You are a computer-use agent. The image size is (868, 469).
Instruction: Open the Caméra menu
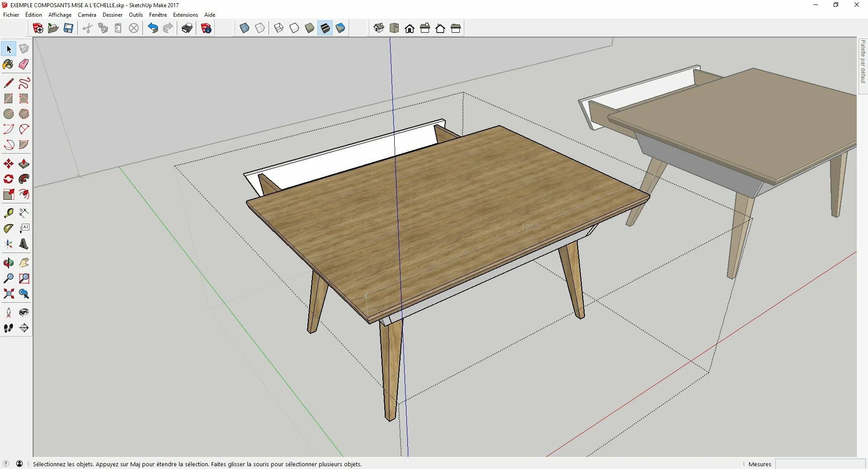(x=87, y=15)
